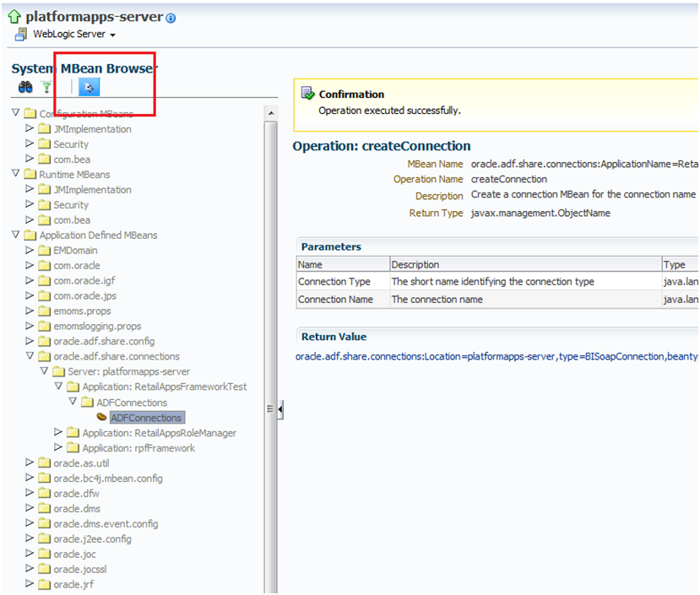
Task: Click the Name column header in Parameters
Action: coord(343,264)
